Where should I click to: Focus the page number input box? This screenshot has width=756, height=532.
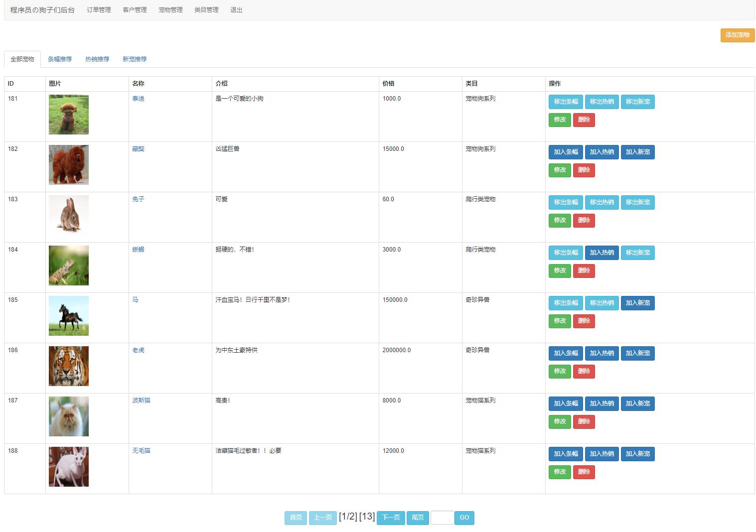(442, 518)
